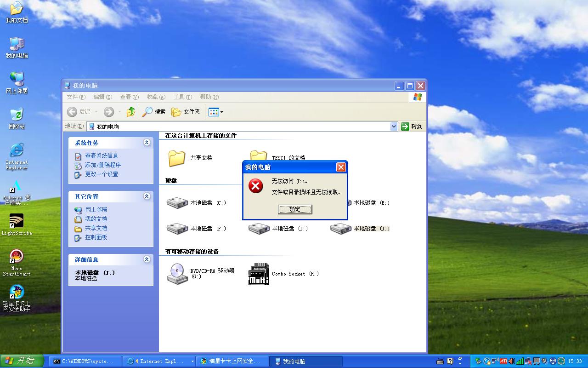Expand the address bar dropdown arrow
The height and width of the screenshot is (368, 588).
[x=394, y=126]
